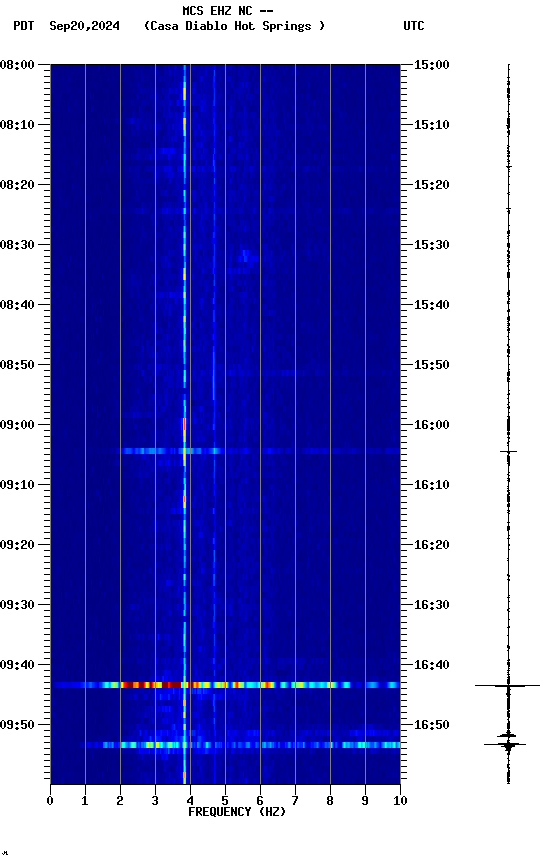Click the 3 Hz frequency tick label
552x864 pixels.
155,801
